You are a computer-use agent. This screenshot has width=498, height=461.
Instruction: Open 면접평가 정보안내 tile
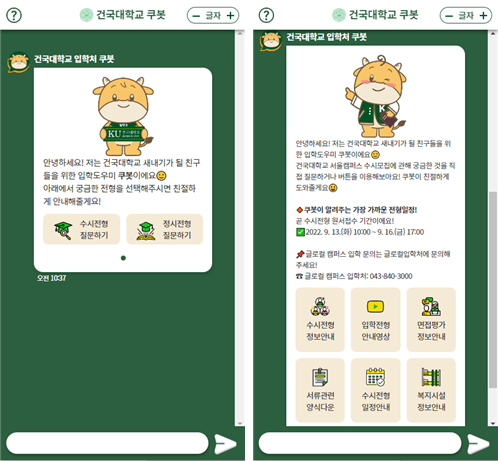tap(431, 319)
